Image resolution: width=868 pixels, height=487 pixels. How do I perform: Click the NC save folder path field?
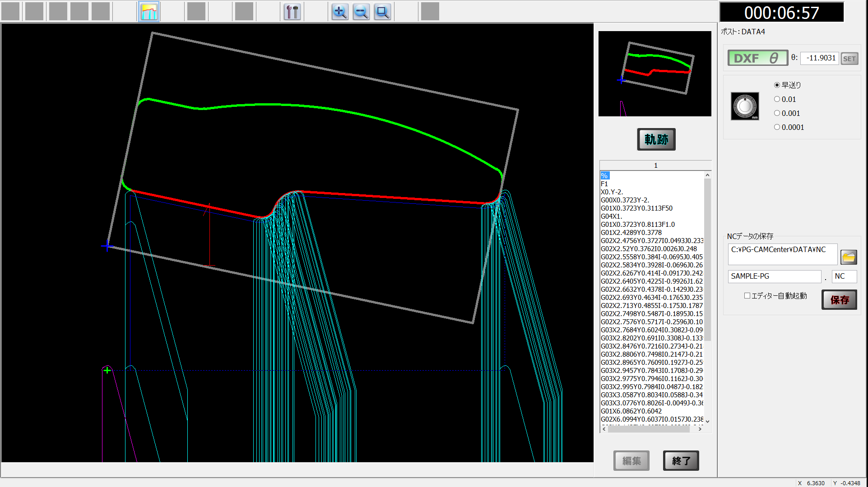coord(782,254)
